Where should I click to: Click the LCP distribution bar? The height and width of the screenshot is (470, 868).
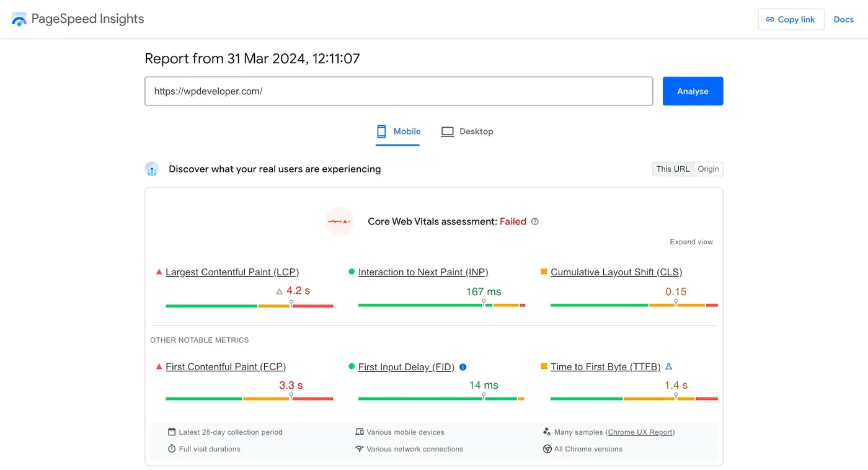click(x=249, y=306)
